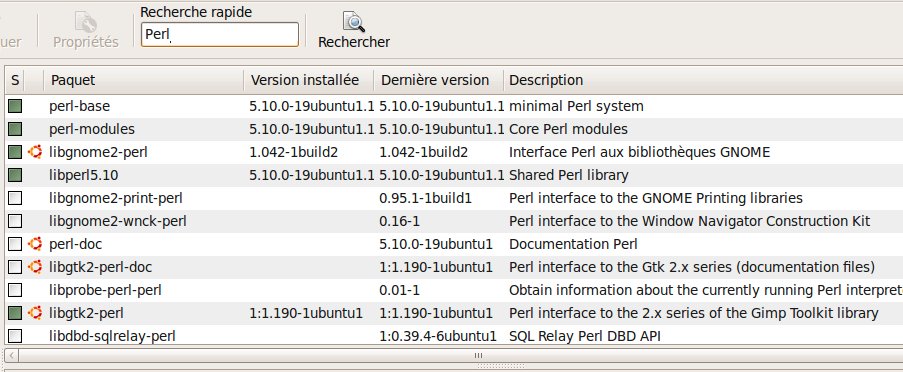Sort by Dernière version column header
This screenshot has width=903, height=372.
tap(439, 80)
